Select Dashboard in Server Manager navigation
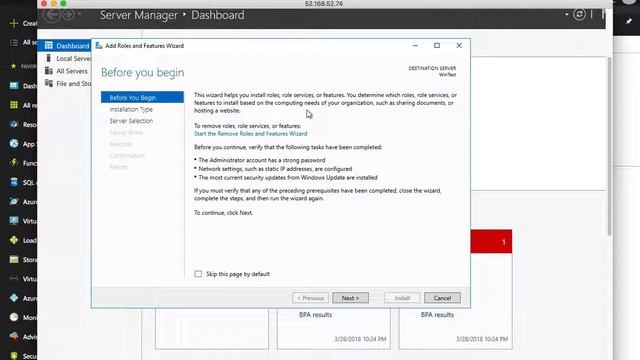Image resolution: width=640 pixels, height=360 pixels. coord(64,45)
